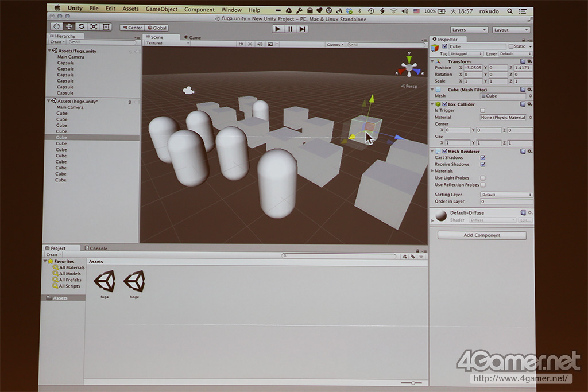Image resolution: width=588 pixels, height=392 pixels.
Task: Open the Layers dropdown
Action: click(469, 30)
